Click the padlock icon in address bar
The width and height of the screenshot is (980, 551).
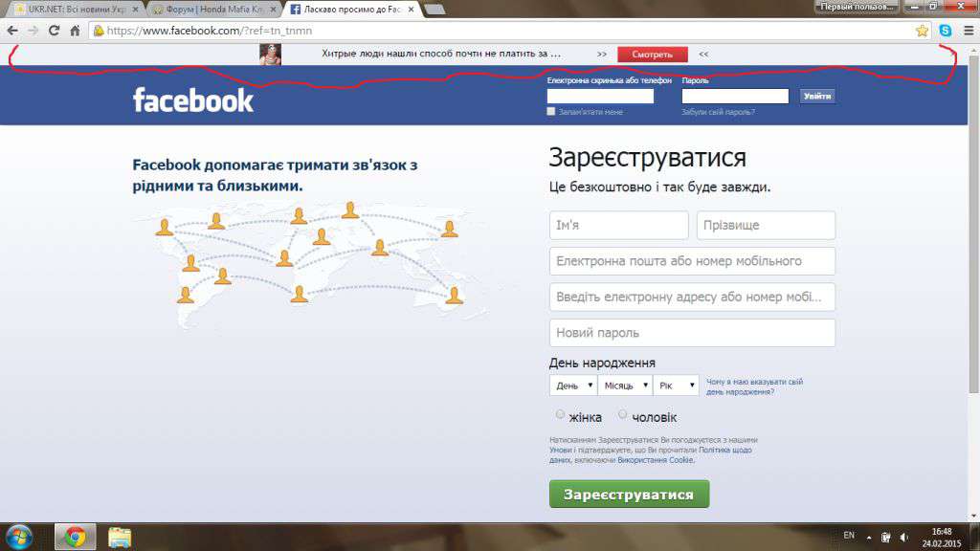tap(99, 31)
